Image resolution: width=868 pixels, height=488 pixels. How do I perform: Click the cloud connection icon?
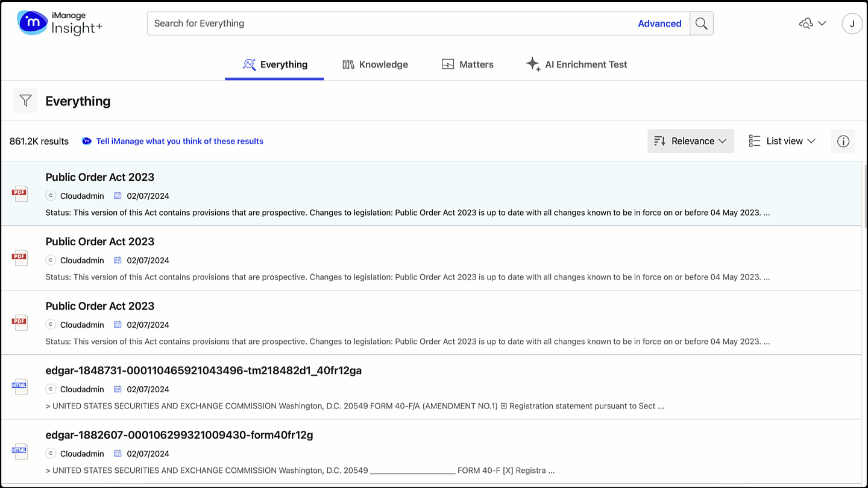[x=805, y=23]
